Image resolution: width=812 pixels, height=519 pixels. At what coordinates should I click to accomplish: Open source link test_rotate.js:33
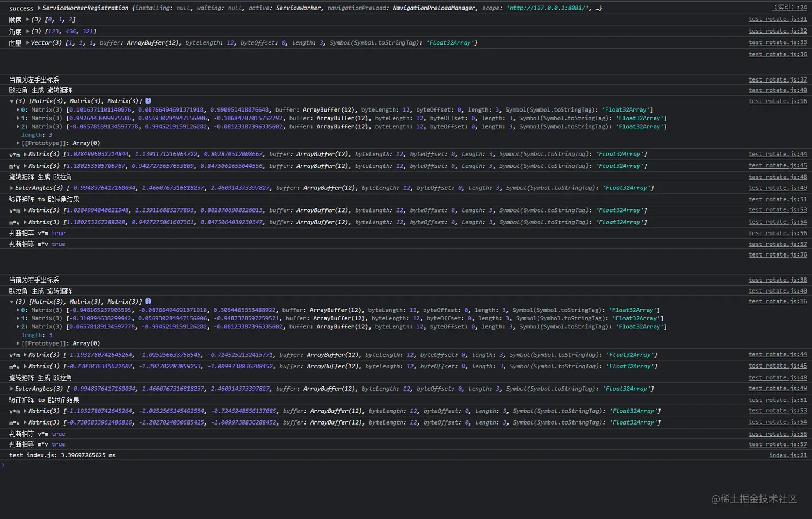[x=778, y=42]
